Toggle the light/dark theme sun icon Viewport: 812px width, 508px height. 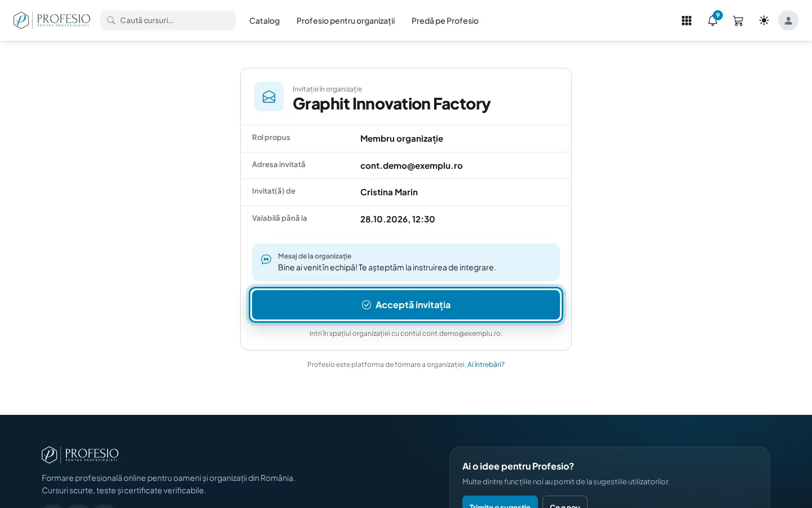[764, 20]
